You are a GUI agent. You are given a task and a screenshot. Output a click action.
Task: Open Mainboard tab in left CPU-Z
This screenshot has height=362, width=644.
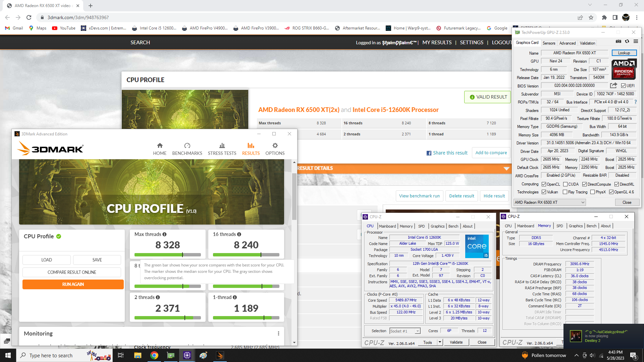[387, 226]
